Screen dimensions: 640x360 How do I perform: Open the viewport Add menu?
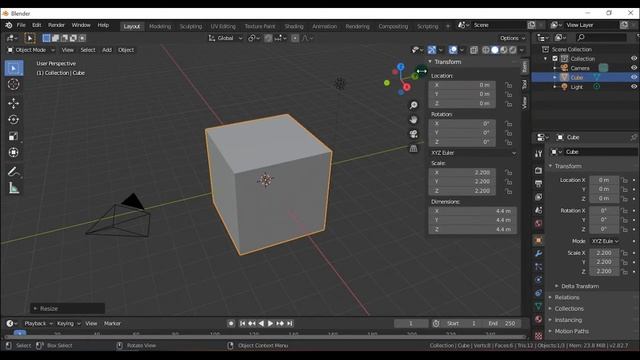point(107,50)
